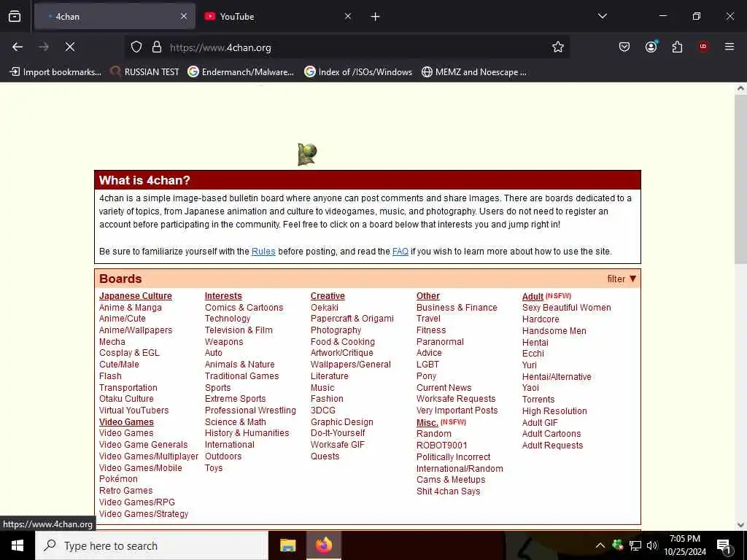Click the tracking protection shield icon
Screen dimensions: 747x560
pyautogui.click(x=136, y=47)
